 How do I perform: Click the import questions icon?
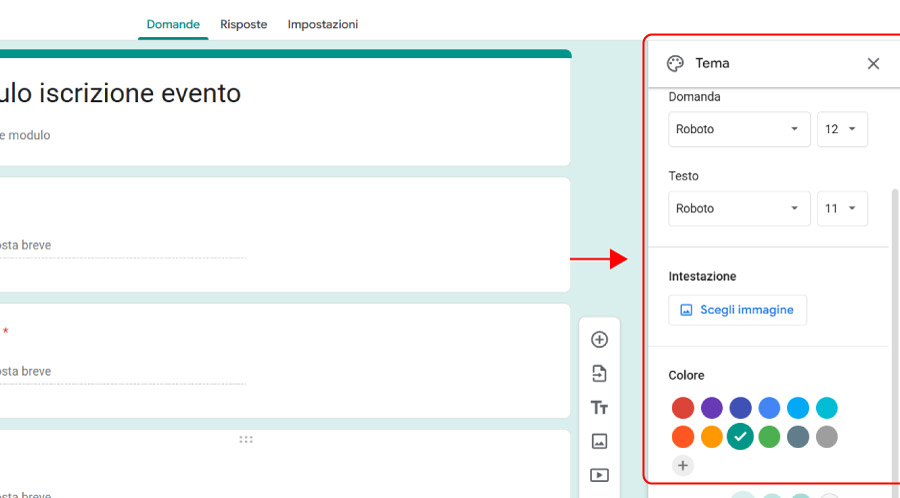pyautogui.click(x=599, y=374)
